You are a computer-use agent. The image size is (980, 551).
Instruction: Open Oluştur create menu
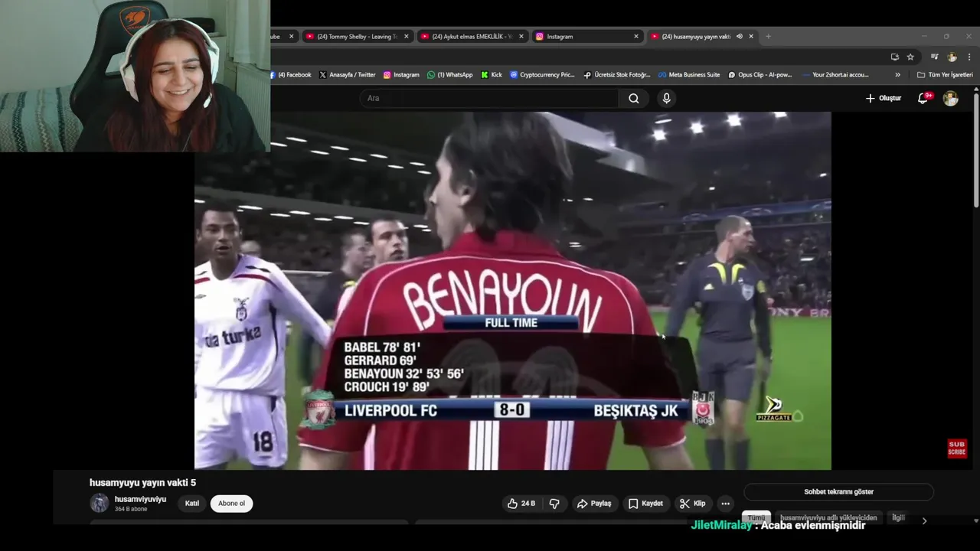883,98
